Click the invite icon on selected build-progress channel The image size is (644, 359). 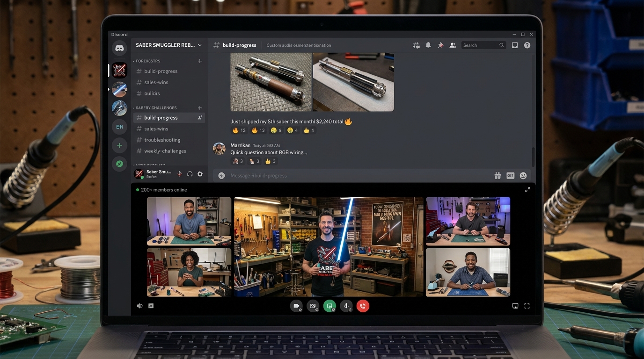(x=200, y=118)
